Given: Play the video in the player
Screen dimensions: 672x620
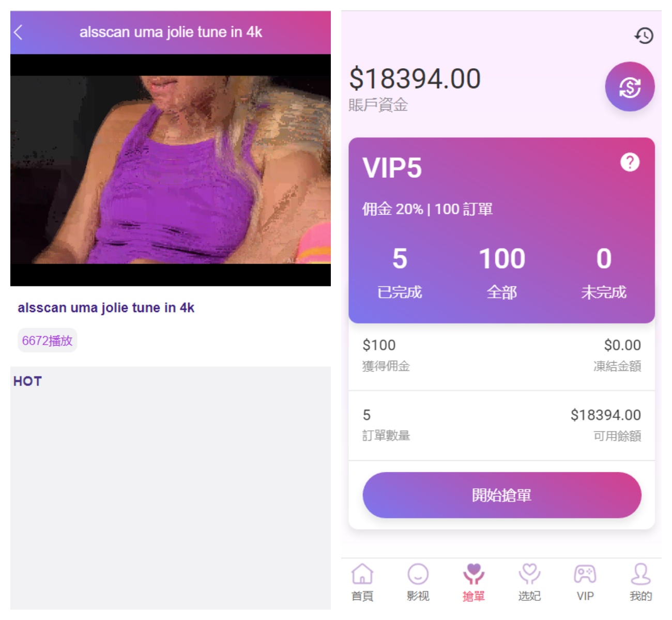Looking at the screenshot, I should tap(171, 170).
